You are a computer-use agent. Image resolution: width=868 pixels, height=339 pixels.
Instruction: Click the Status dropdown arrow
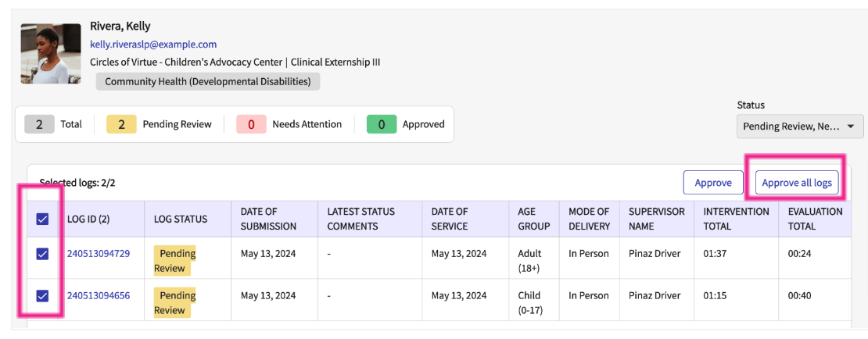(850, 126)
